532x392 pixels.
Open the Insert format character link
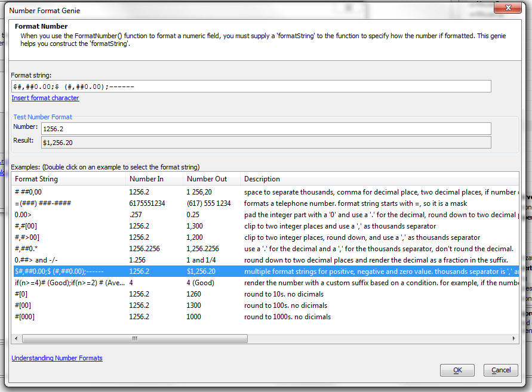(x=45, y=98)
